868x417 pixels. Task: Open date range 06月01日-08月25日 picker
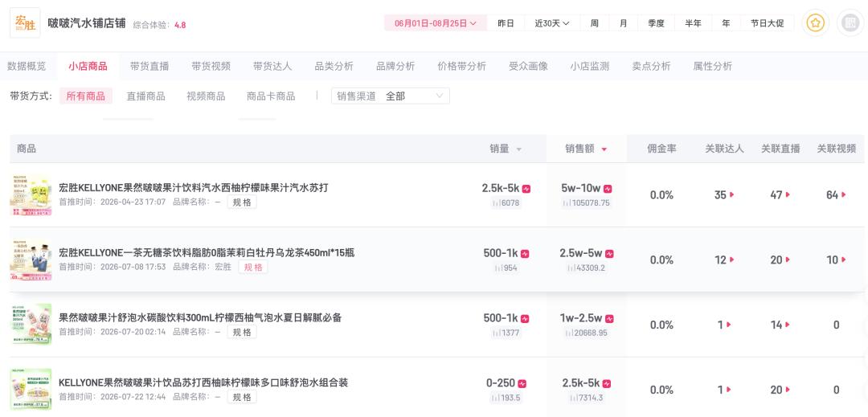coord(435,23)
